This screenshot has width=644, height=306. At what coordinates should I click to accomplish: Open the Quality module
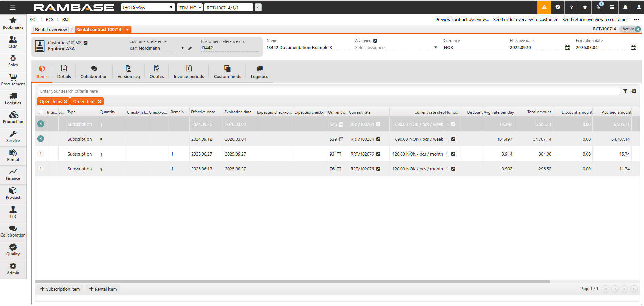(x=13, y=250)
